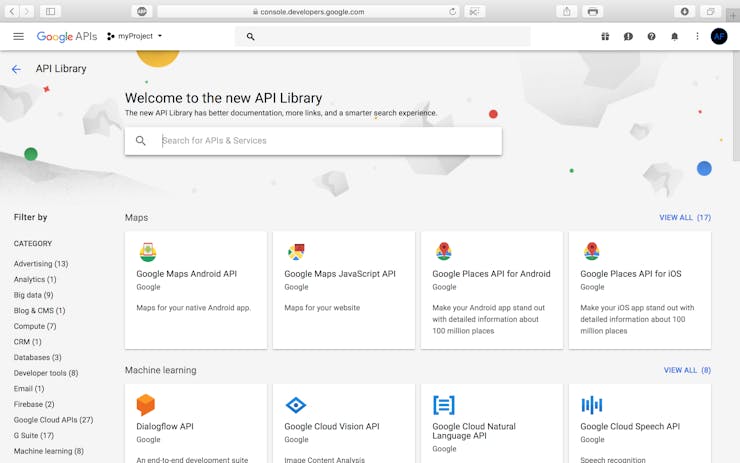The width and height of the screenshot is (740, 463).
Task: Click the Search for APIs & Services field
Action: point(313,141)
